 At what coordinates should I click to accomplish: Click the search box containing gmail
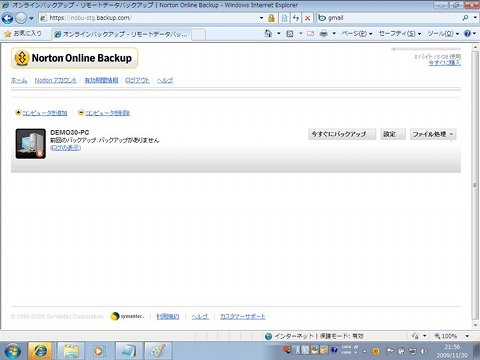388,18
